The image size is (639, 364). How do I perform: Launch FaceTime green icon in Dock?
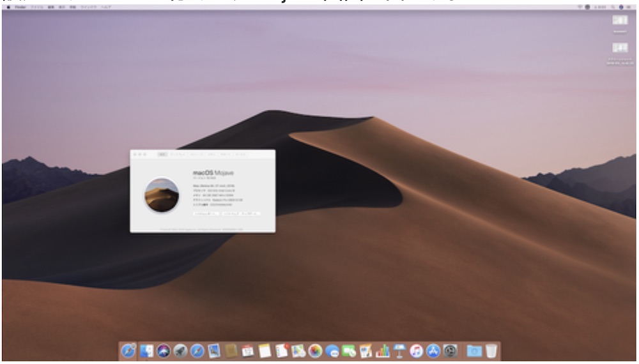point(349,351)
